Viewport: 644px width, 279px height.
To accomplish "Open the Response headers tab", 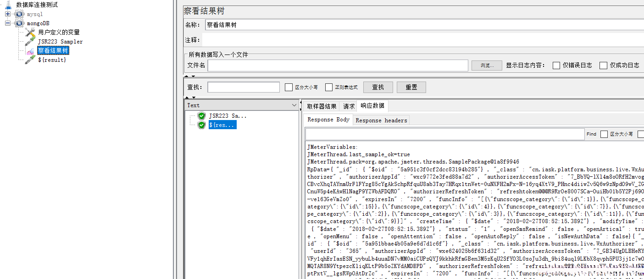I will click(381, 120).
